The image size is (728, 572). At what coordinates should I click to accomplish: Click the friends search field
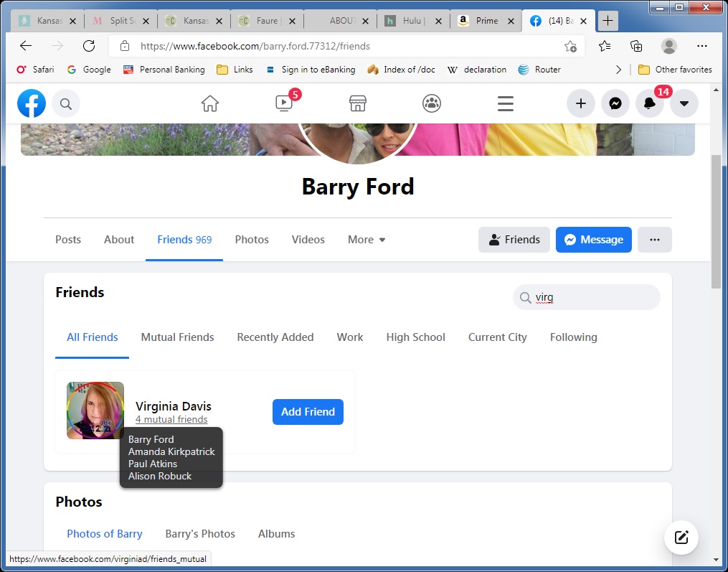[x=594, y=297]
